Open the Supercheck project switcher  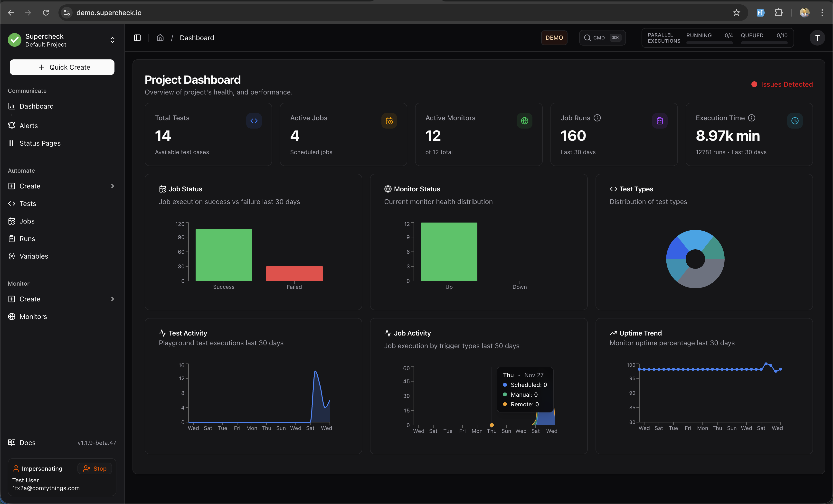click(x=62, y=40)
